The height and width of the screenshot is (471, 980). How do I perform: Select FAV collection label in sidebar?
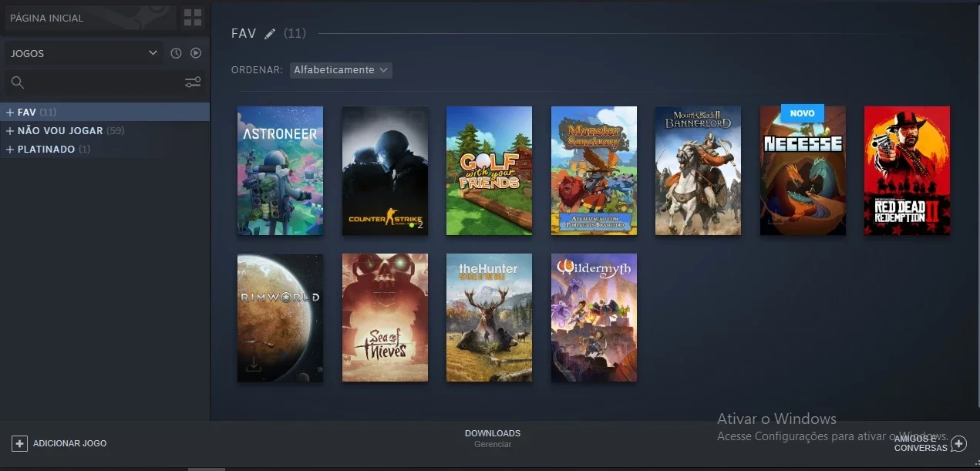click(x=27, y=113)
